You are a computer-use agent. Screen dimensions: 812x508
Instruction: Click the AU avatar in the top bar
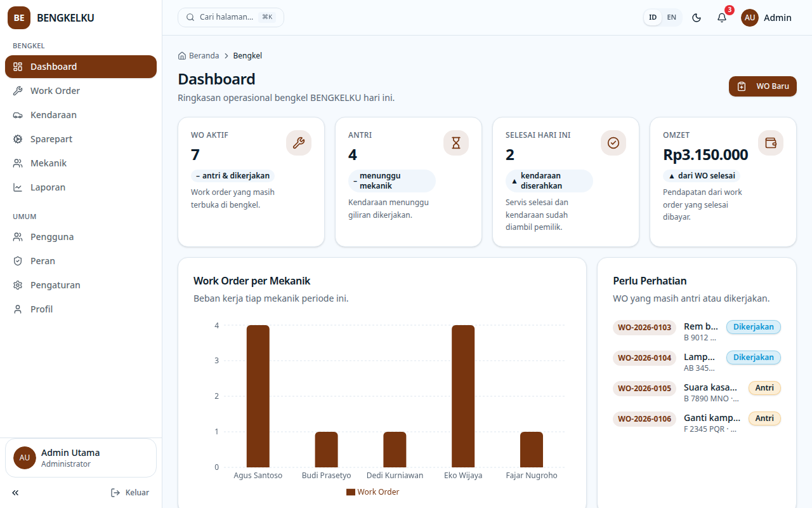tap(750, 18)
